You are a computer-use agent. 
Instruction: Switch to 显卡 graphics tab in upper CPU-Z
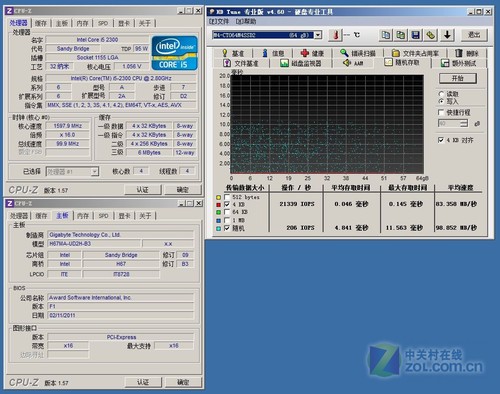pos(124,23)
